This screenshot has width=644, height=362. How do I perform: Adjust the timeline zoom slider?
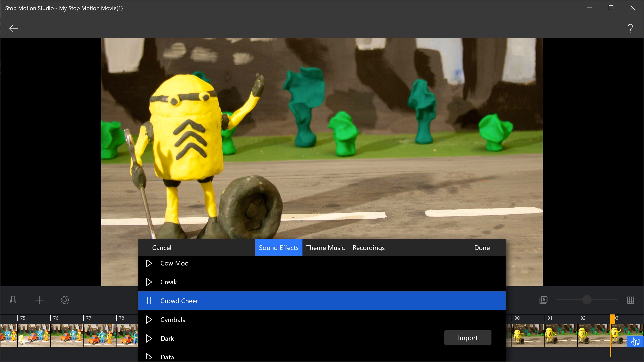click(587, 300)
